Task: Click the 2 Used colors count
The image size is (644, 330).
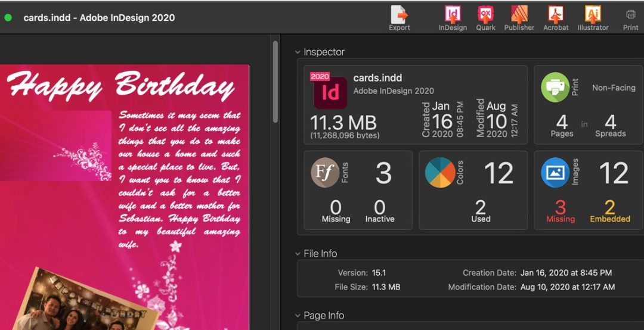Action: [481, 211]
